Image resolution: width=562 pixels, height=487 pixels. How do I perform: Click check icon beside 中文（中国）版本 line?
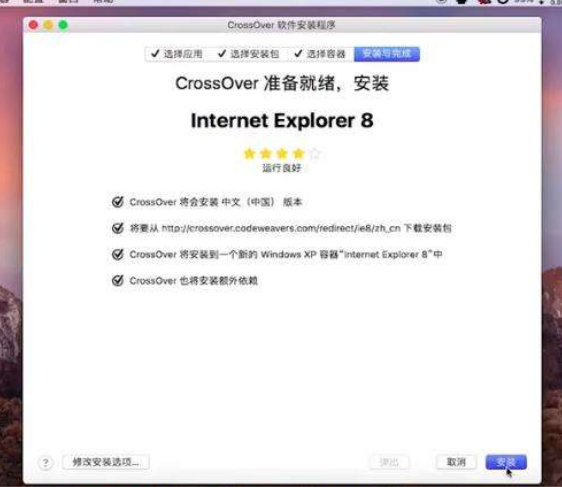[118, 202]
